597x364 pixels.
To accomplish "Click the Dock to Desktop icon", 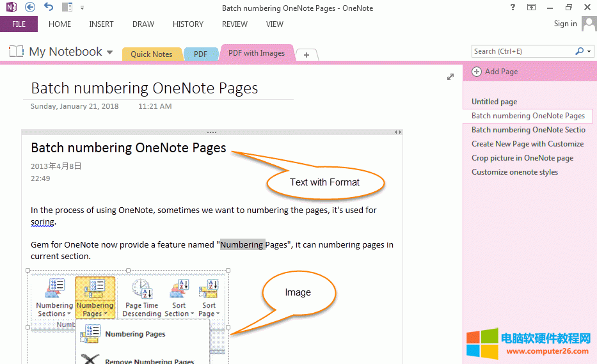I will 67,8.
